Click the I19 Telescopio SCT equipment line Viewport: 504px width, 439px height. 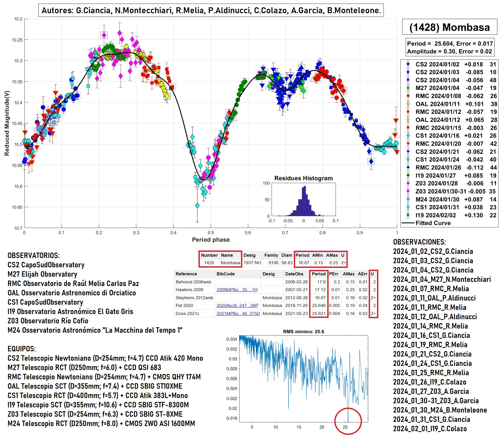98,405
